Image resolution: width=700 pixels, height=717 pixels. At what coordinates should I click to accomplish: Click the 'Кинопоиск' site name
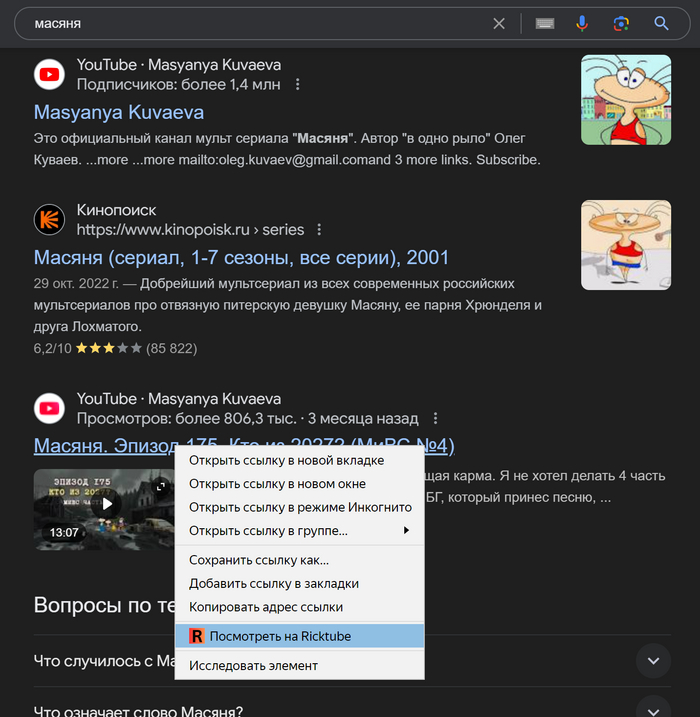point(117,210)
